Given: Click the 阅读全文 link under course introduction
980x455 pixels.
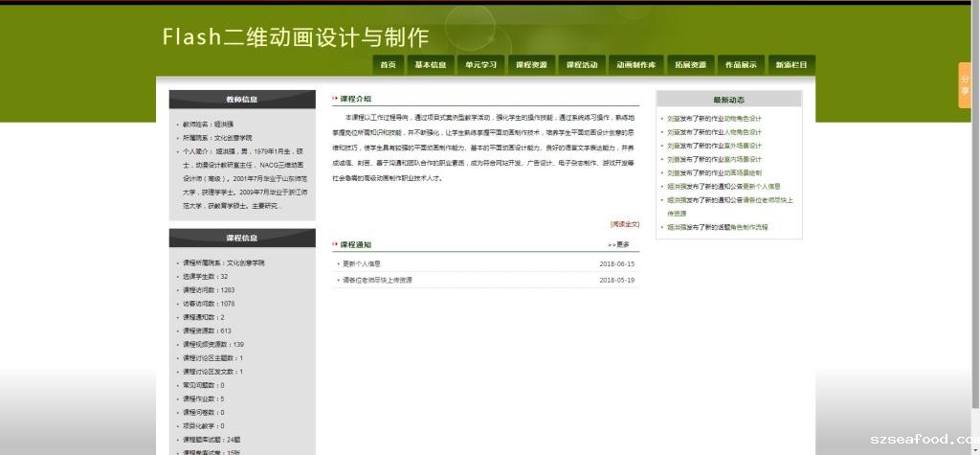Looking at the screenshot, I should 624,224.
